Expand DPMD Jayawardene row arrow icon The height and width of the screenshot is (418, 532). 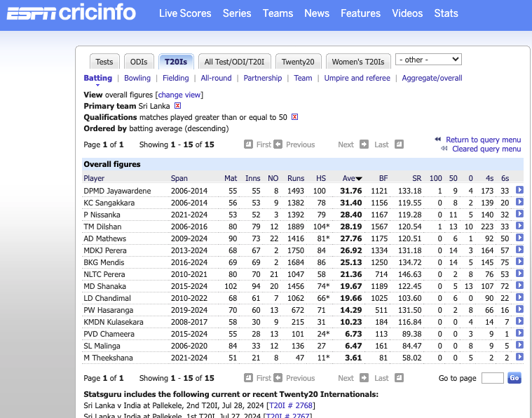click(x=519, y=190)
